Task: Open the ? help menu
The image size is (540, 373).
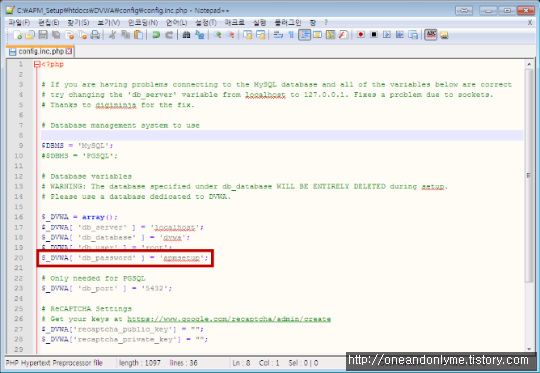Action: click(326, 23)
